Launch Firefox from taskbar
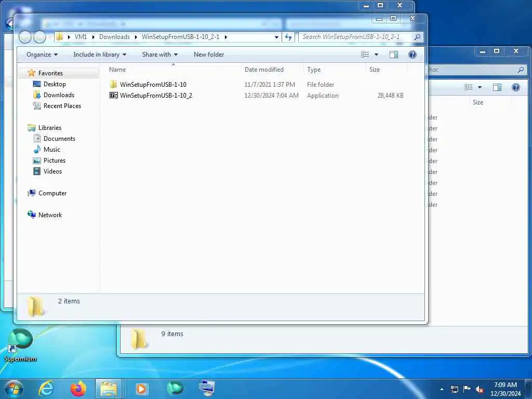Screen dimensions: 532x399 click(x=78, y=389)
